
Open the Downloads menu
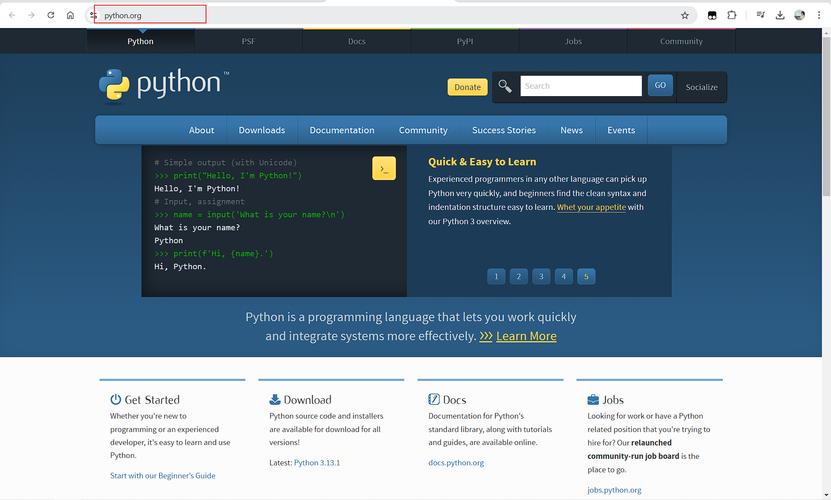262,130
